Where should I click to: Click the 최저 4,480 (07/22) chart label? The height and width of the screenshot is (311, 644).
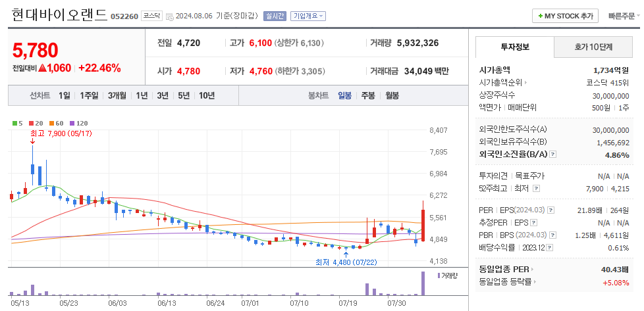point(346,262)
